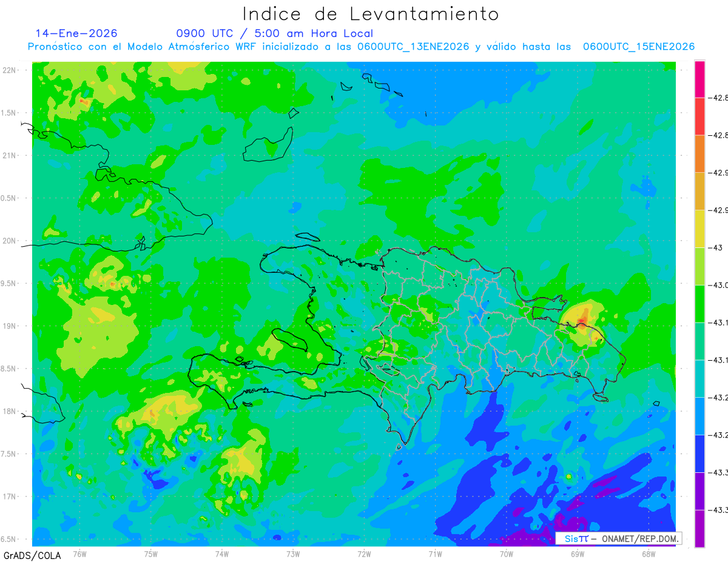The height and width of the screenshot is (562, 728).
Task: Click the 68W longitude label
Action: point(649,554)
